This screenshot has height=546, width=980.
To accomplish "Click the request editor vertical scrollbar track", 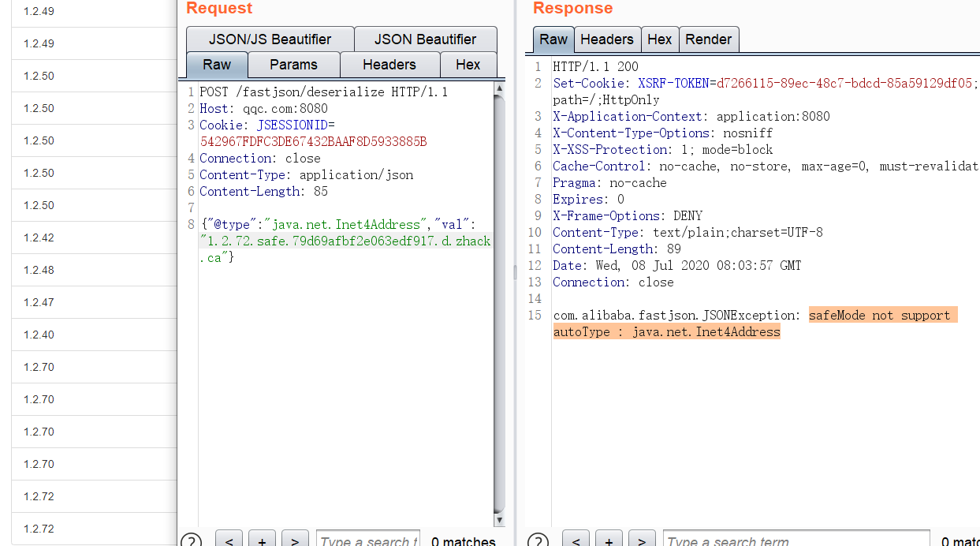I will coord(498,305).
